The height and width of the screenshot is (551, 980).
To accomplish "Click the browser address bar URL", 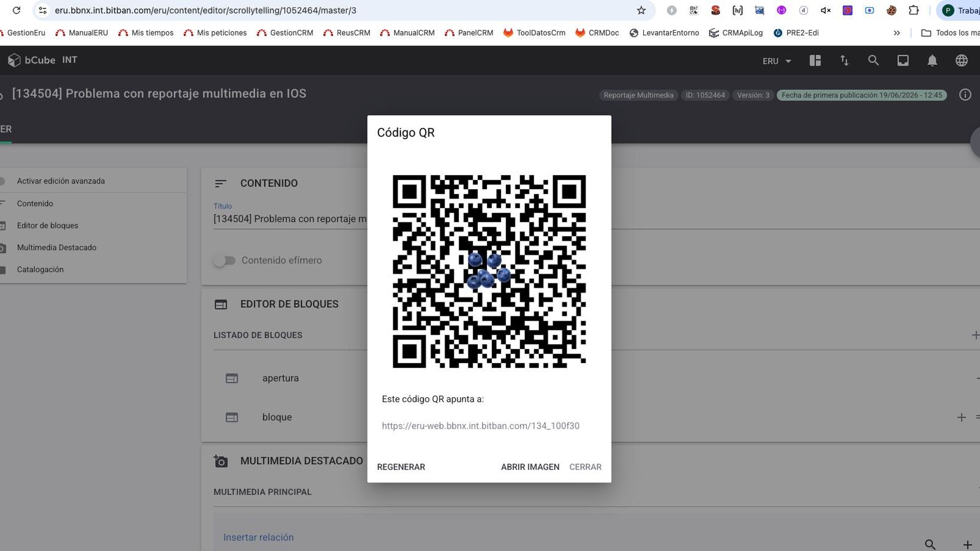I will (205, 10).
